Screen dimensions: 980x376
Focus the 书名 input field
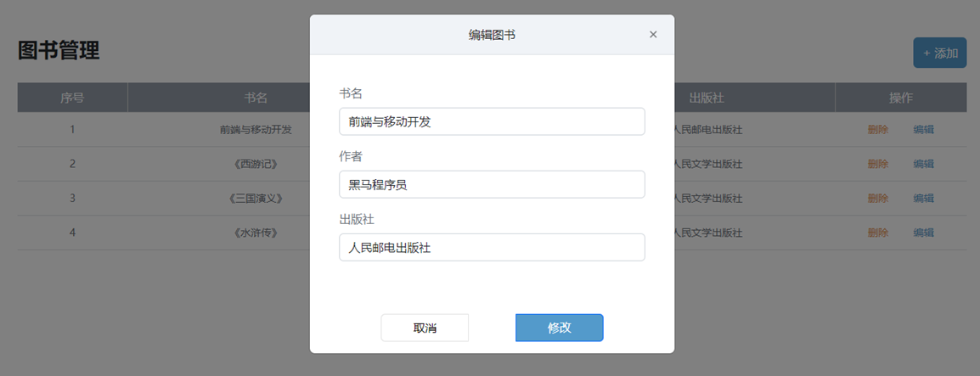(x=492, y=121)
